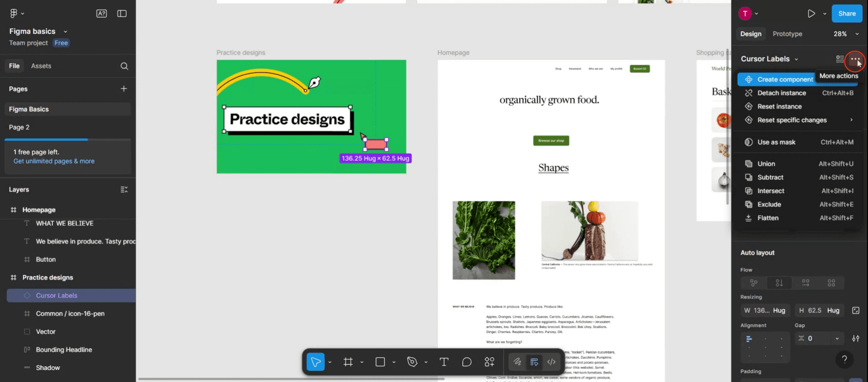Select the Frame tool
868x382 pixels.
pyautogui.click(x=348, y=362)
